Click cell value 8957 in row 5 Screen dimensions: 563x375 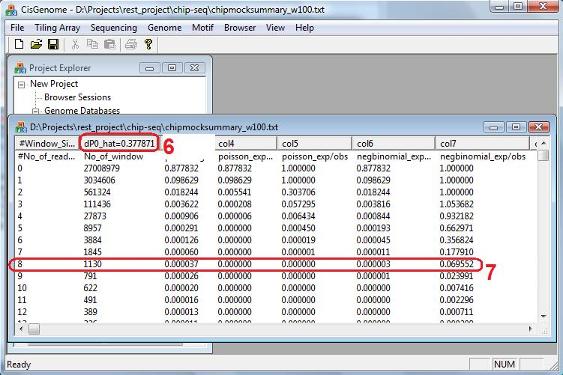(93, 228)
